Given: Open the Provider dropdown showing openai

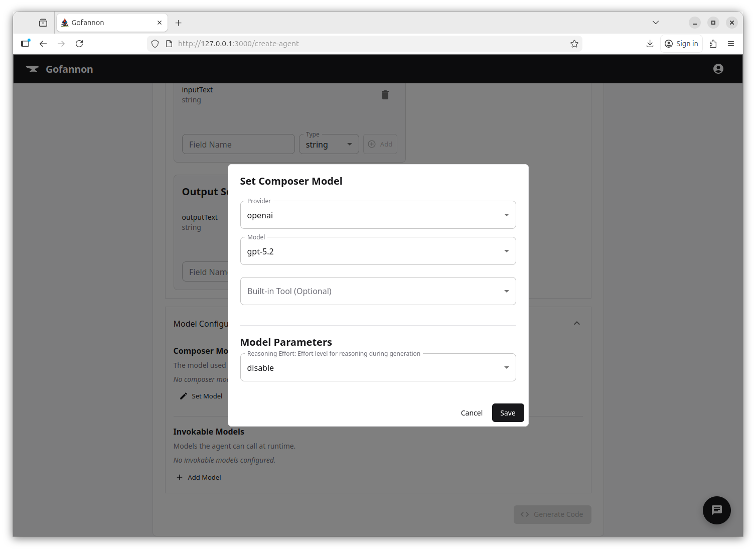Looking at the screenshot, I should (x=378, y=215).
